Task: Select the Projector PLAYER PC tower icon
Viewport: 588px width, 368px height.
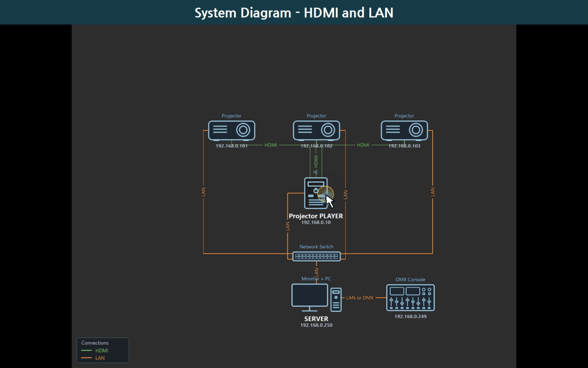Action: [316, 193]
